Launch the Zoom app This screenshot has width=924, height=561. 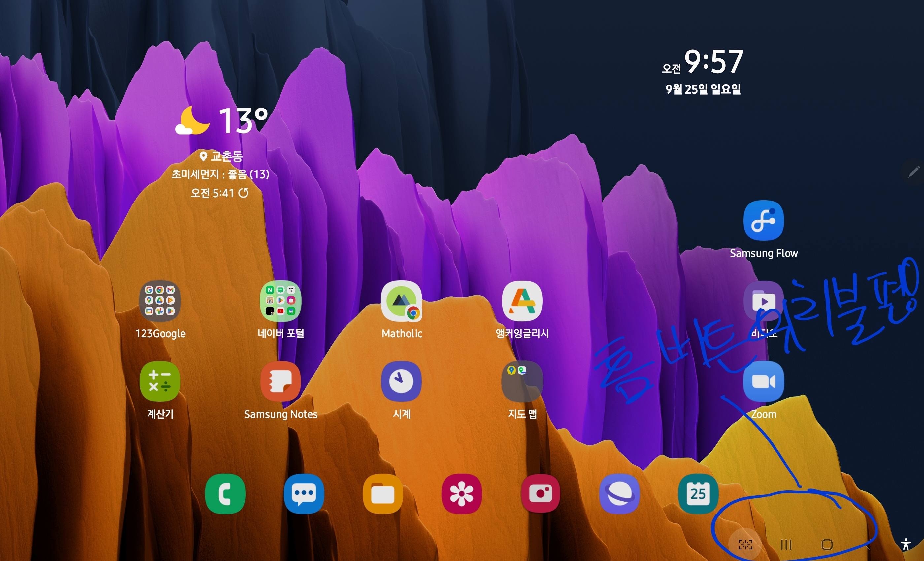[764, 382]
